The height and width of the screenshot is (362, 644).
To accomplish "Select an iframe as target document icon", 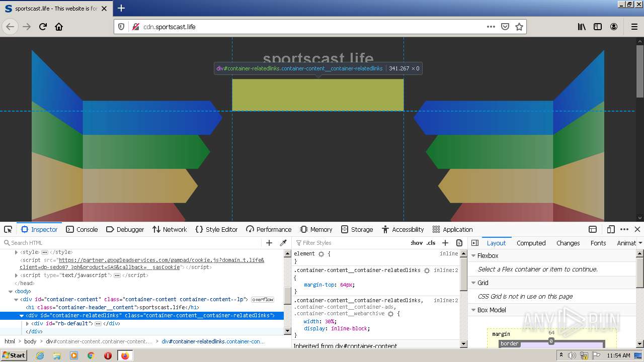I will pyautogui.click(x=593, y=229).
